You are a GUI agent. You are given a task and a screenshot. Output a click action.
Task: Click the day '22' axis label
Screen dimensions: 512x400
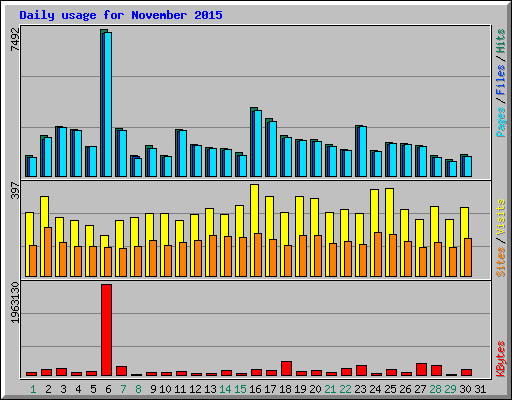pos(346,389)
